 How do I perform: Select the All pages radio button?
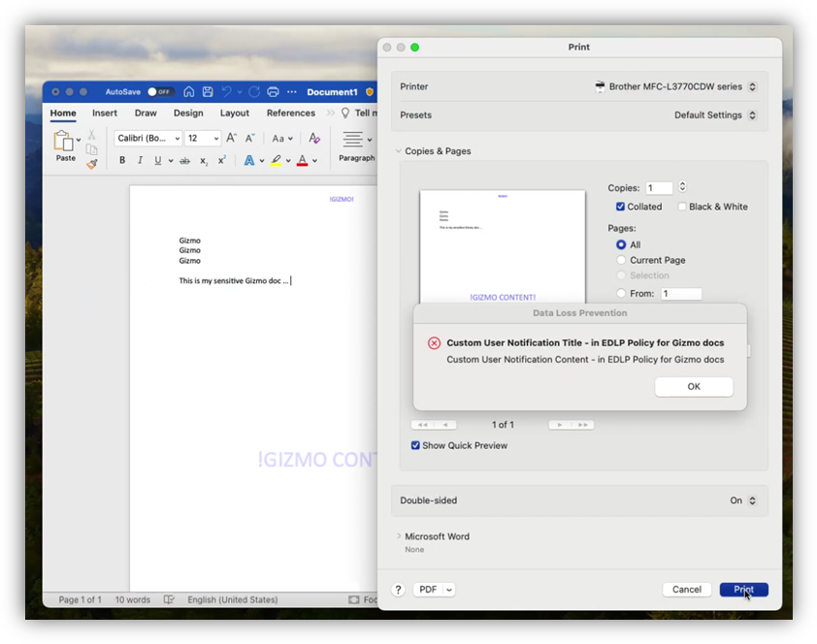(621, 244)
